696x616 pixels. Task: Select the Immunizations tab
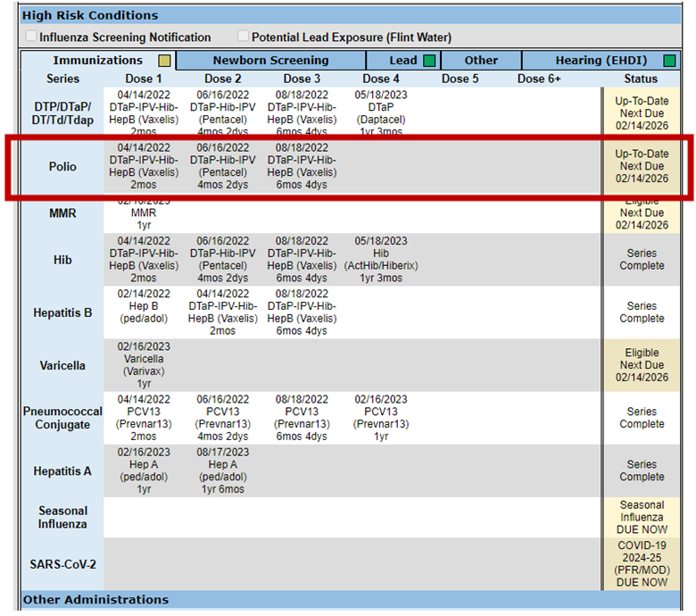pos(97,61)
